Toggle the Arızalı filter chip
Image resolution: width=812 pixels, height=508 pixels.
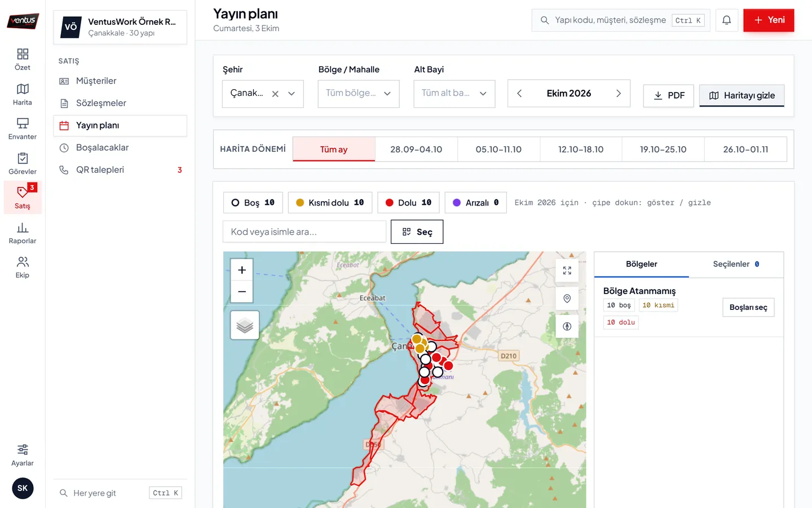[476, 203]
